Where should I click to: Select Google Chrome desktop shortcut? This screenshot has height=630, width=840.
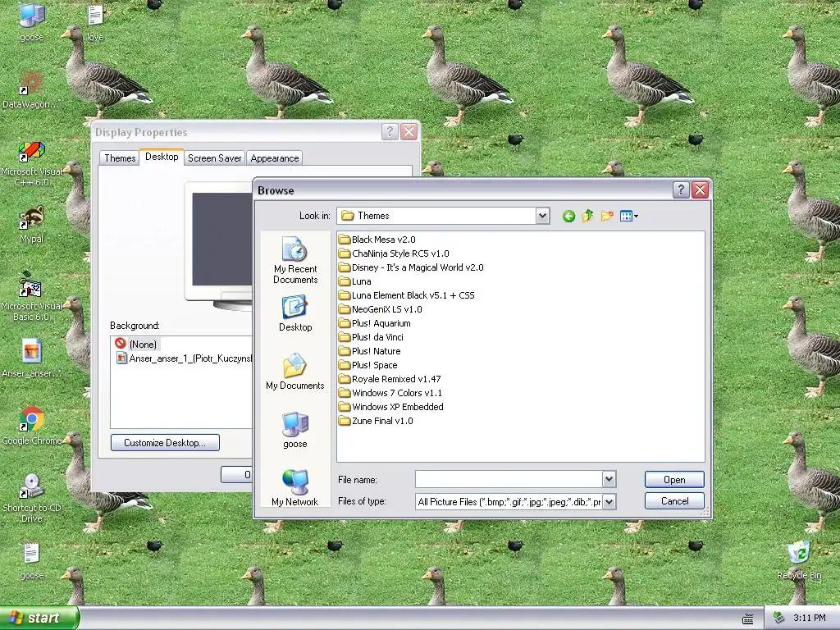point(32,426)
